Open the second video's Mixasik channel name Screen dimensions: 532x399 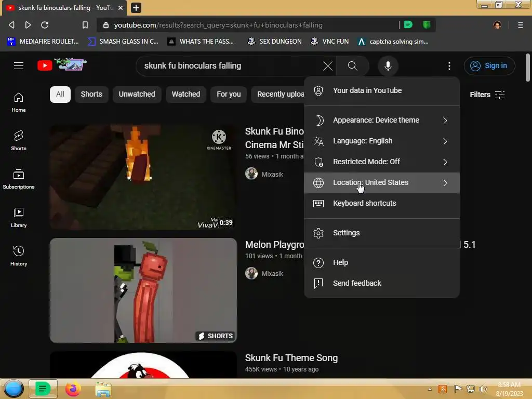[x=272, y=273]
